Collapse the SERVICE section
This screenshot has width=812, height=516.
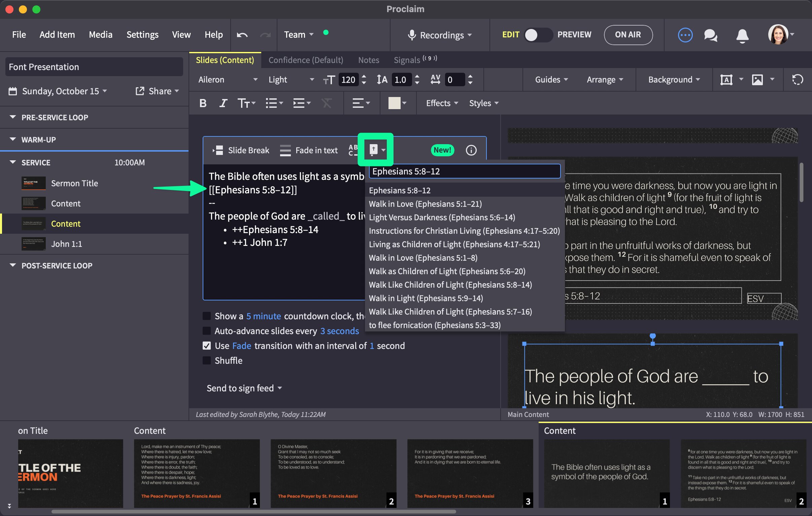tap(13, 163)
